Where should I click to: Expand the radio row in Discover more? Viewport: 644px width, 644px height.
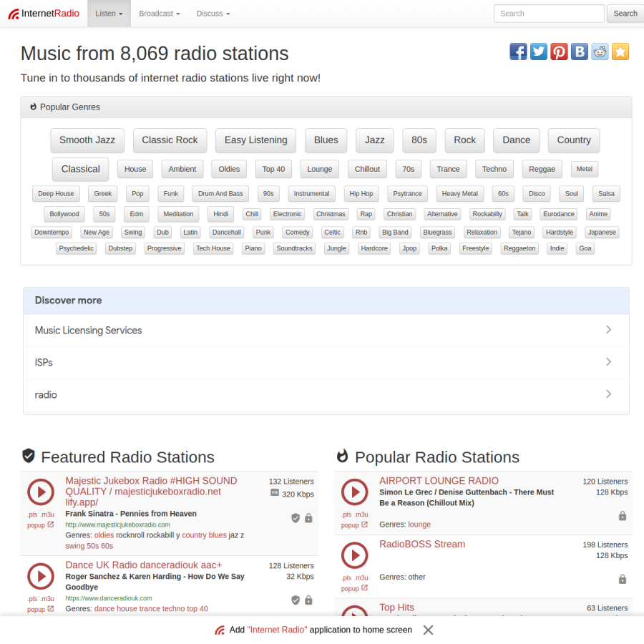tap(326, 395)
